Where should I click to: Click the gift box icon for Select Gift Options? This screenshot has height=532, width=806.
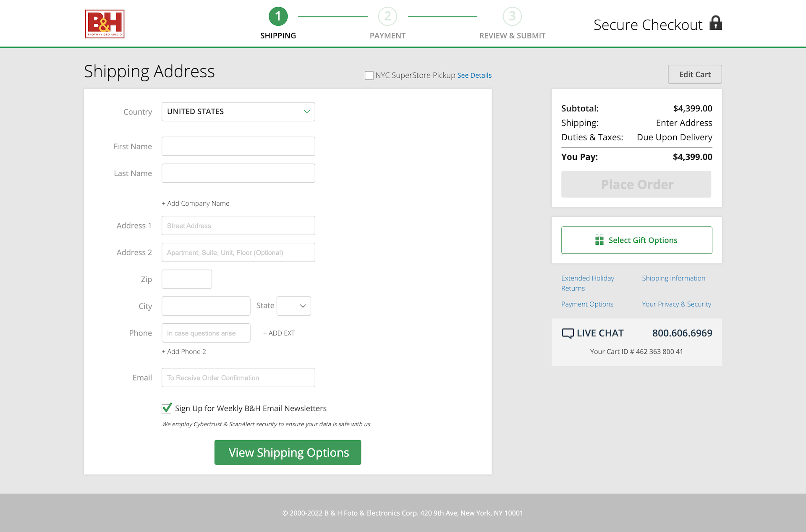pyautogui.click(x=599, y=240)
